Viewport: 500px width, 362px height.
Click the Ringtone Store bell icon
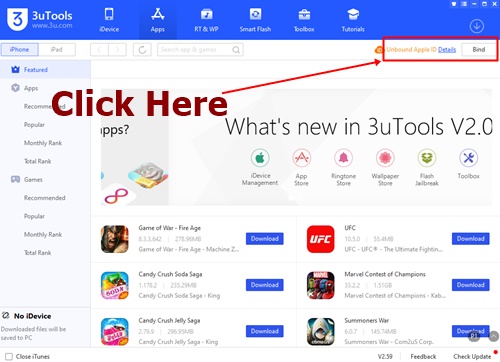click(x=343, y=158)
